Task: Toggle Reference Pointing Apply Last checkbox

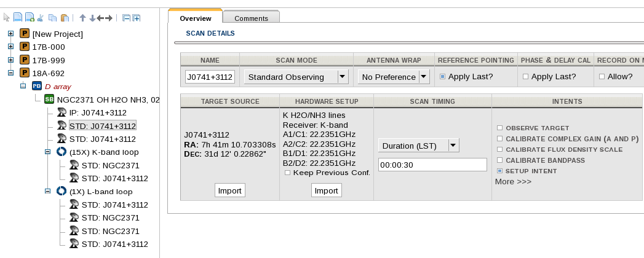Action: pyautogui.click(x=442, y=77)
